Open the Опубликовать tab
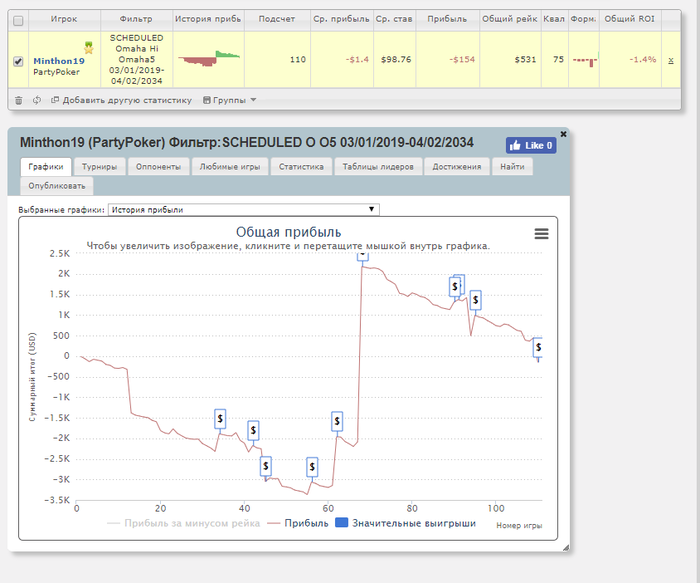 pos(57,186)
